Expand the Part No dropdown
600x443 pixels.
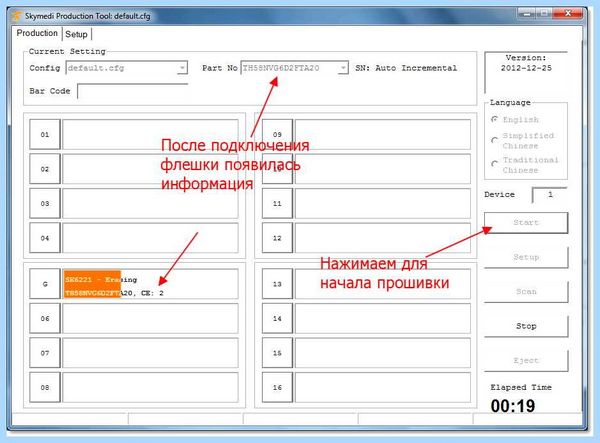point(343,68)
